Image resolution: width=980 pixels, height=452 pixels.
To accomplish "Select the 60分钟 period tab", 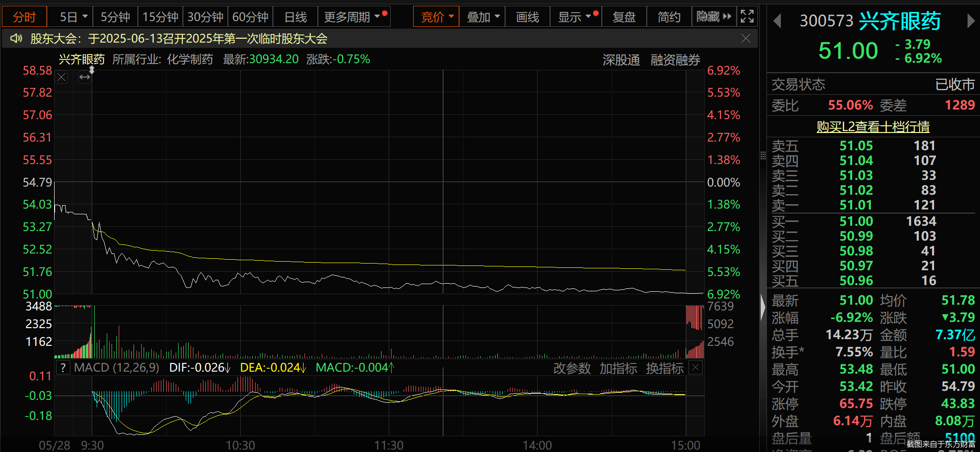I will [250, 17].
